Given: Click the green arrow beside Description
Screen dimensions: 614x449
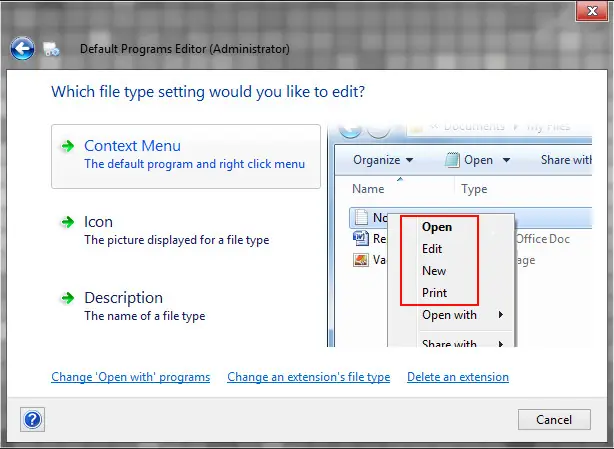Looking at the screenshot, I should (x=68, y=298).
